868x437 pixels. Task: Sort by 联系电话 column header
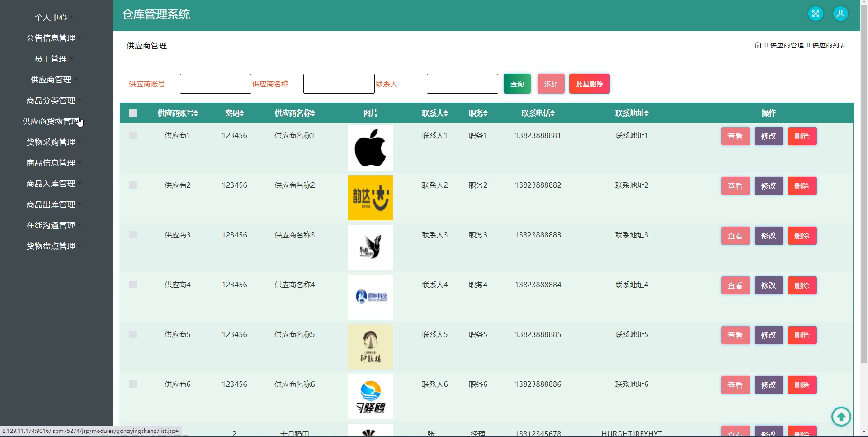[x=538, y=114]
